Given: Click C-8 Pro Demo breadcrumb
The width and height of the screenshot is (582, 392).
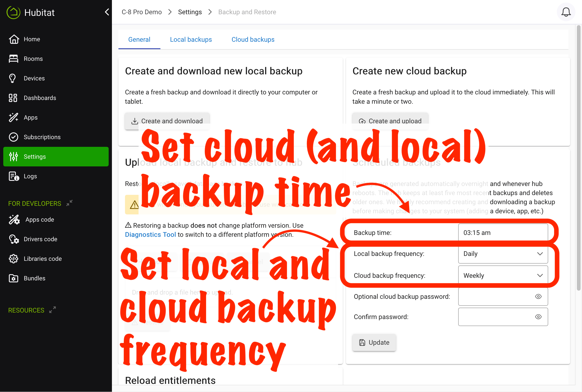Looking at the screenshot, I should (x=142, y=12).
